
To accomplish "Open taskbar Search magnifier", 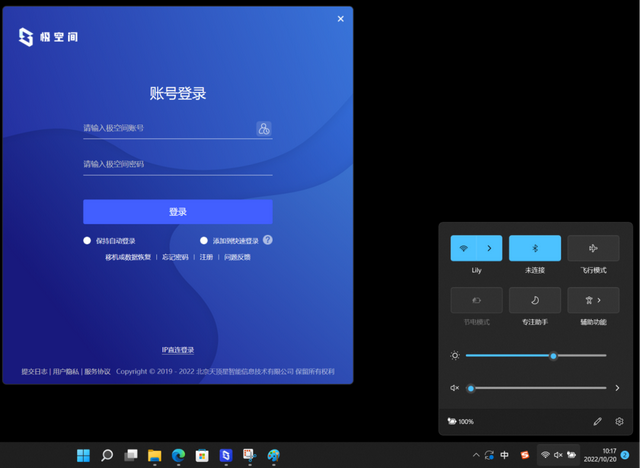I will [107, 455].
